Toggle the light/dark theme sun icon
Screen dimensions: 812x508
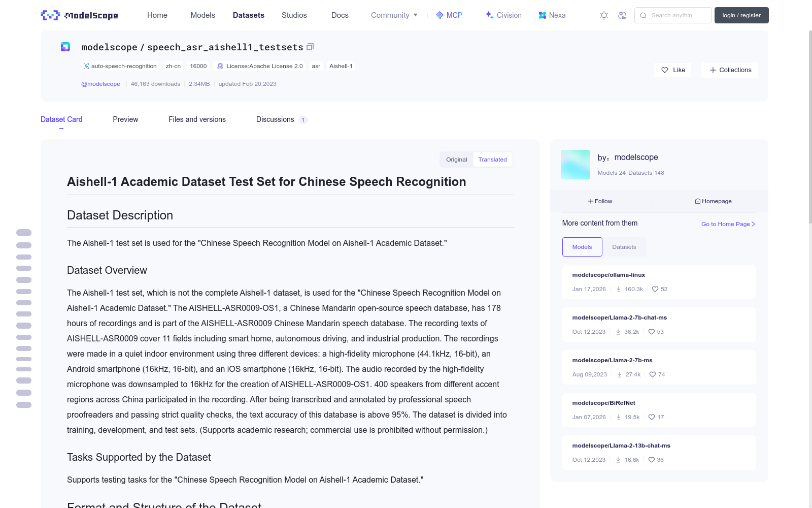click(604, 15)
